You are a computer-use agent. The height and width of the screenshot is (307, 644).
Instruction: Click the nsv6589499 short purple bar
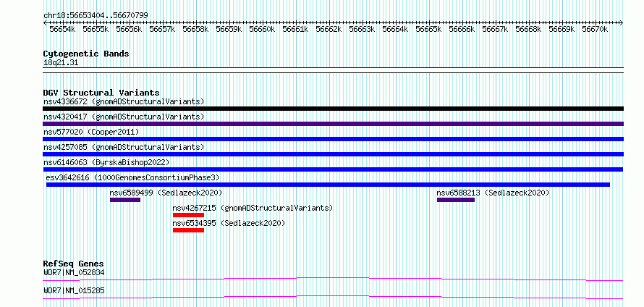(x=125, y=200)
